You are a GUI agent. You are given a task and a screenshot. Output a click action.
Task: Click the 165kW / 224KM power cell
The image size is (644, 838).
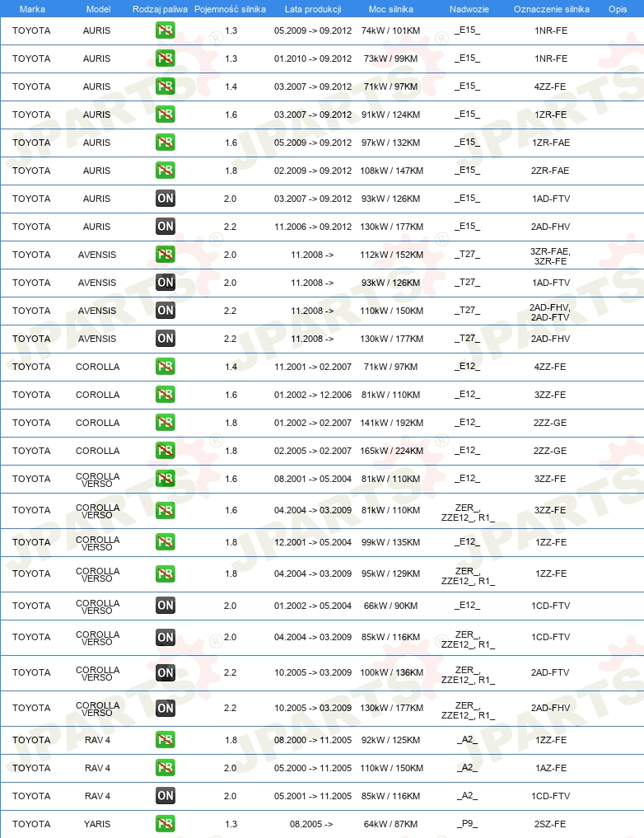point(391,451)
